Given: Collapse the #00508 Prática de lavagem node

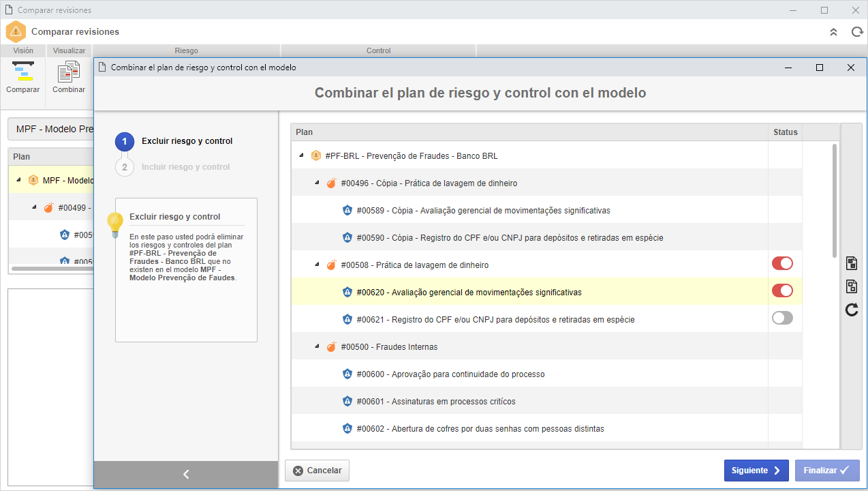Looking at the screenshot, I should (317, 265).
